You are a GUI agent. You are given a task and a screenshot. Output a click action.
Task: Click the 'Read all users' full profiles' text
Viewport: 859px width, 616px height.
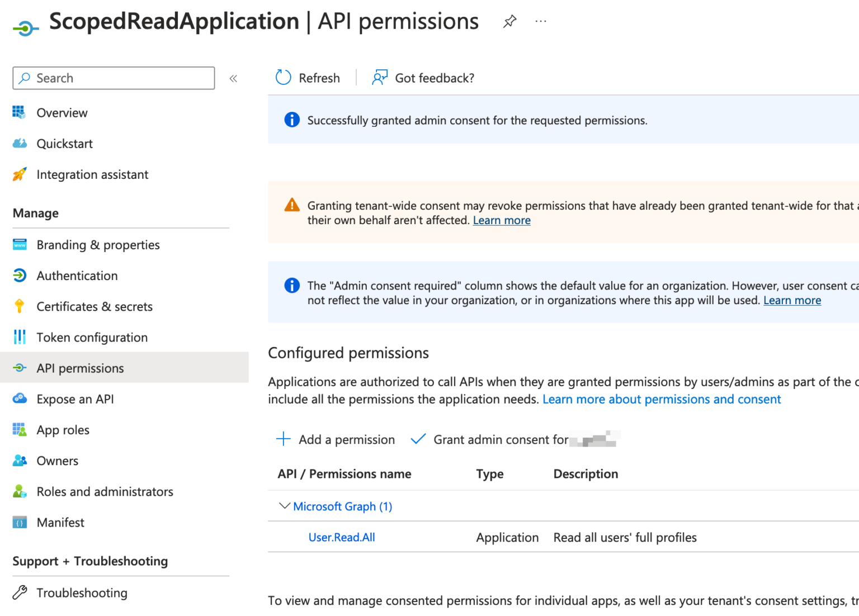click(625, 537)
